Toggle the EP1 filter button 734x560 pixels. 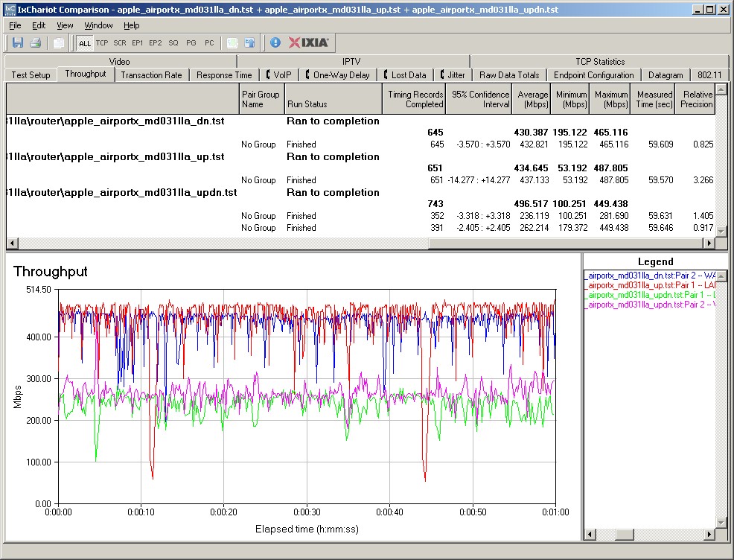pyautogui.click(x=138, y=43)
